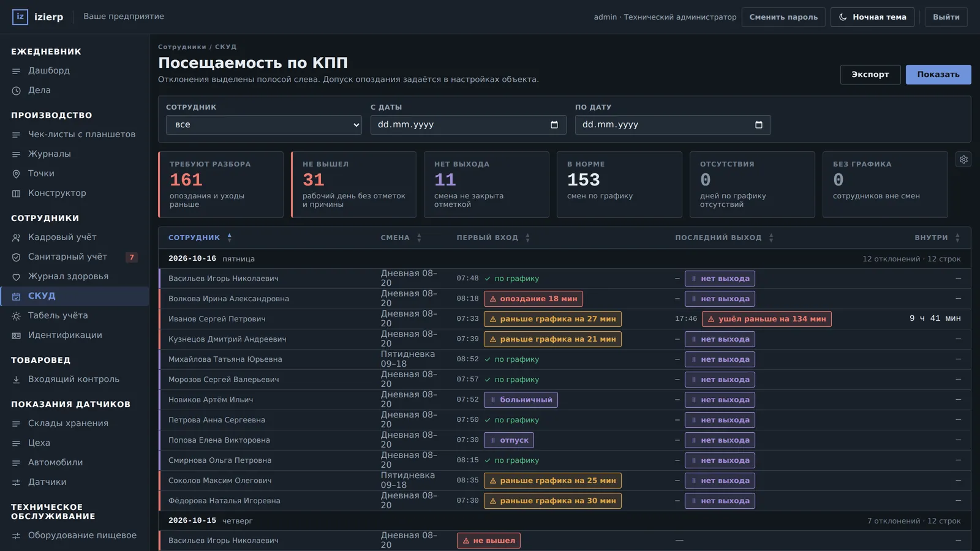
Task: Expand the Сотрудник 'все' dropdown
Action: coord(264,125)
